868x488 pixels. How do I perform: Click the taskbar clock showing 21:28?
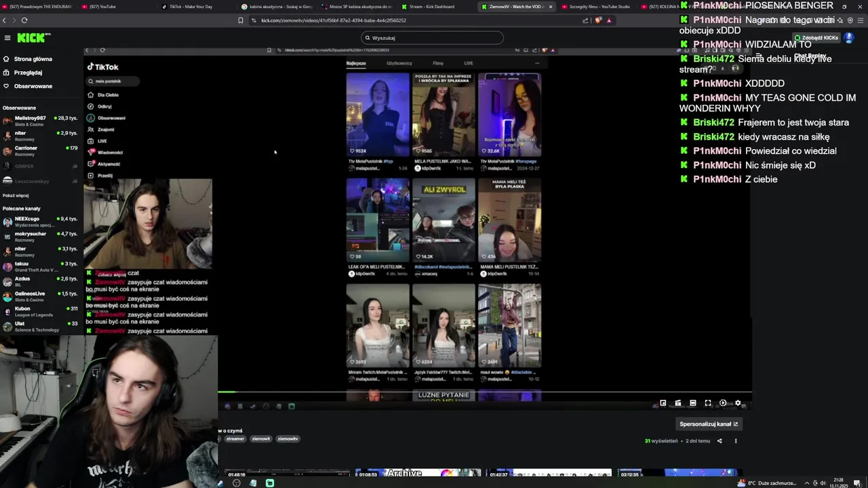click(839, 483)
